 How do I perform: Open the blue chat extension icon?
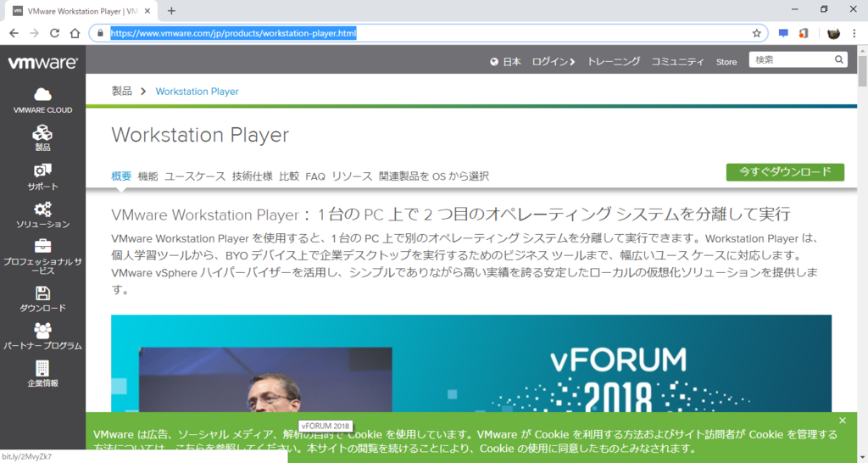[783, 33]
